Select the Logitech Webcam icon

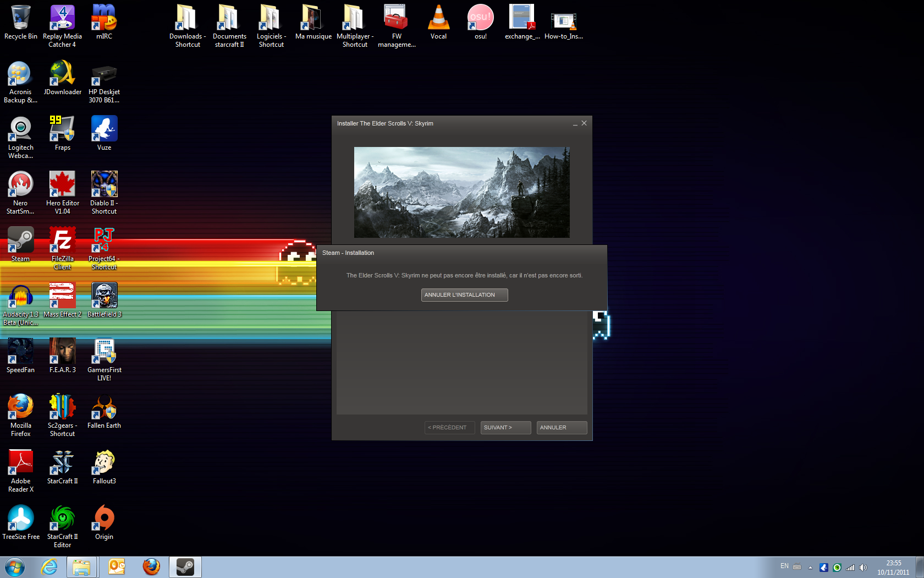(x=21, y=138)
